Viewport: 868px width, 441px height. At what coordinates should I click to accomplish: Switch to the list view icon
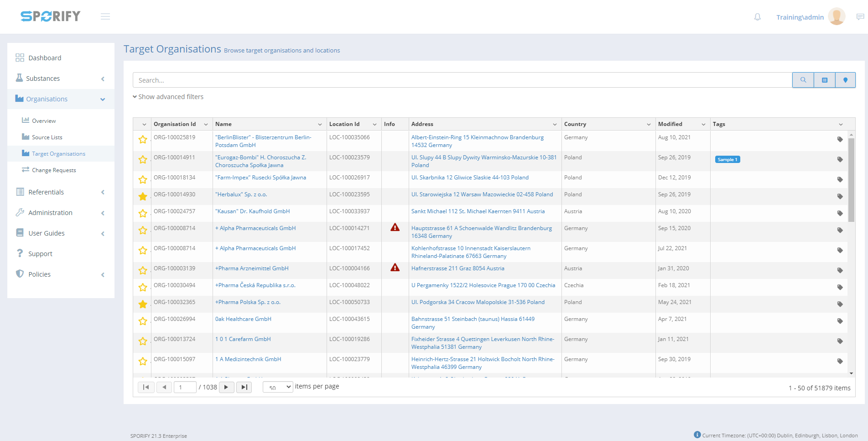coord(824,80)
